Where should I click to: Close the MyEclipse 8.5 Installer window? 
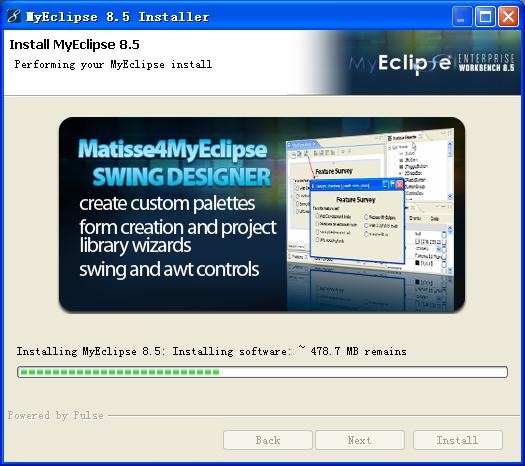509,16
